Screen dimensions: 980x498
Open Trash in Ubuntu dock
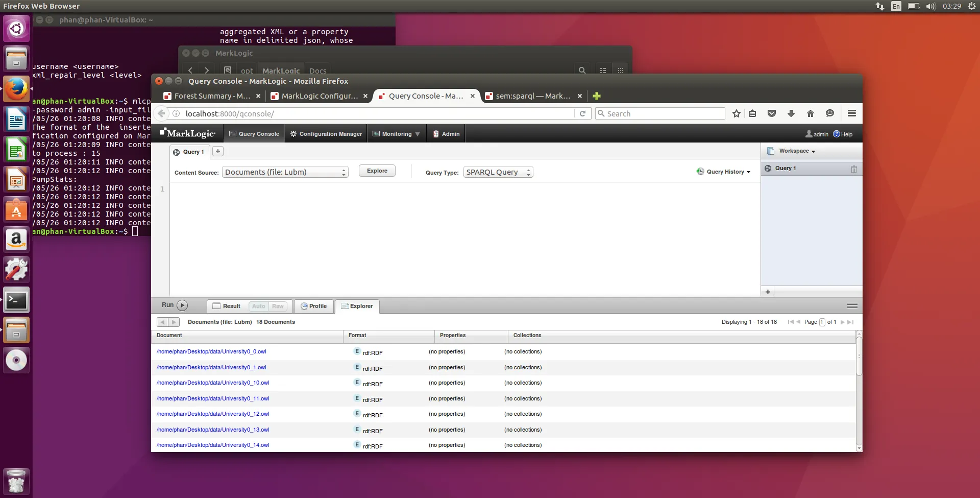(x=16, y=482)
